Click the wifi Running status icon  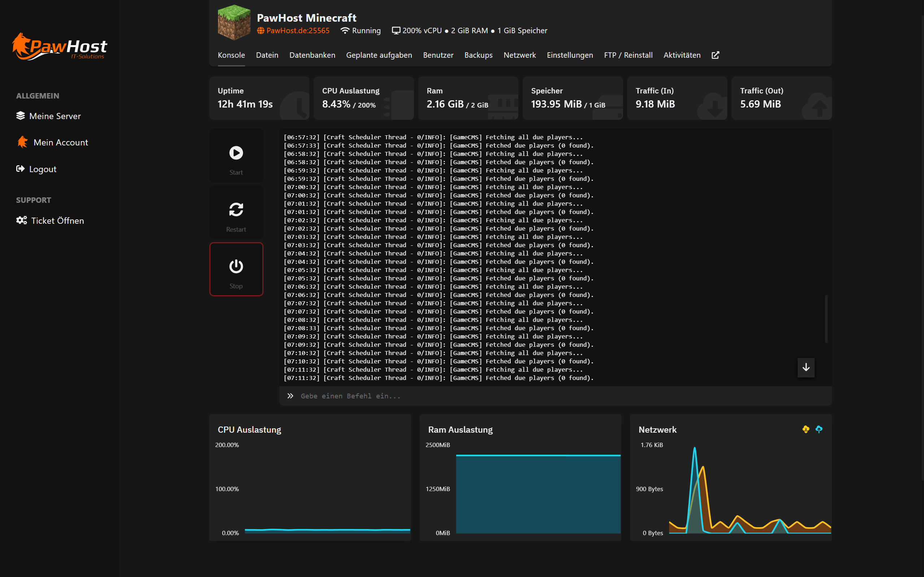click(x=345, y=31)
